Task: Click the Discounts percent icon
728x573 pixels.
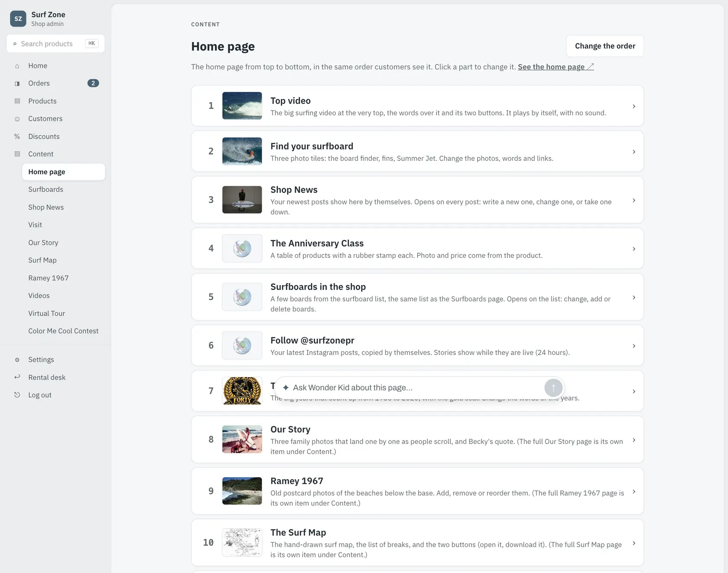Action: [17, 137]
